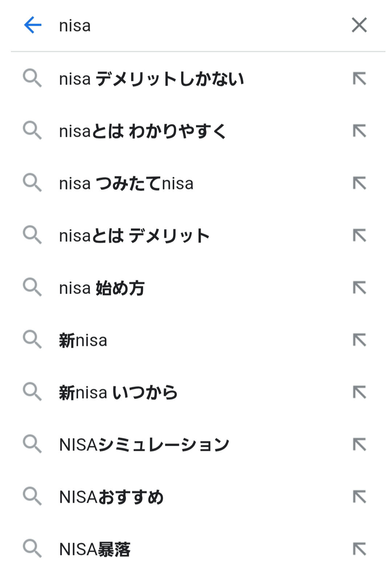Insert 'nisa デメリットしかない' suggestion via arrow icon
The image size is (392, 579).
[x=359, y=79]
